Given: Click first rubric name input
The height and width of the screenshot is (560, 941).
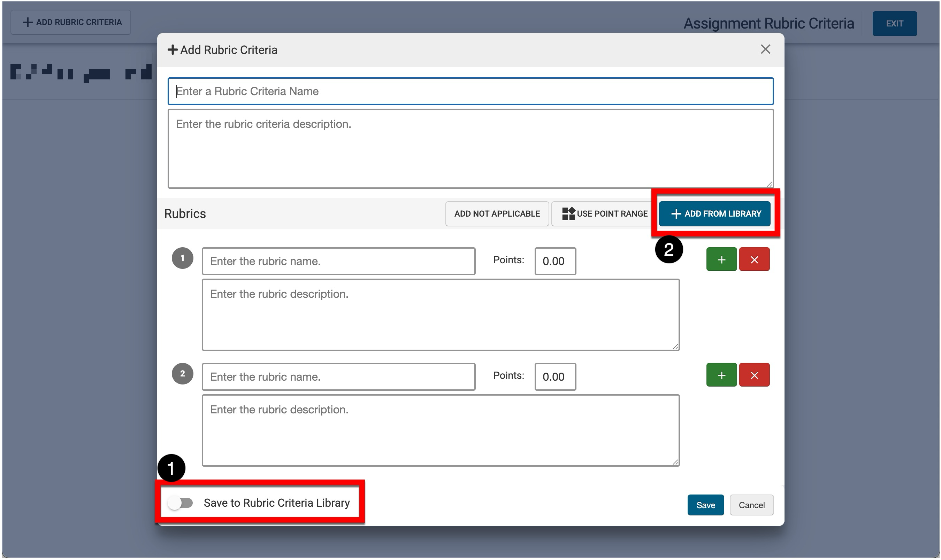Looking at the screenshot, I should (x=338, y=261).
